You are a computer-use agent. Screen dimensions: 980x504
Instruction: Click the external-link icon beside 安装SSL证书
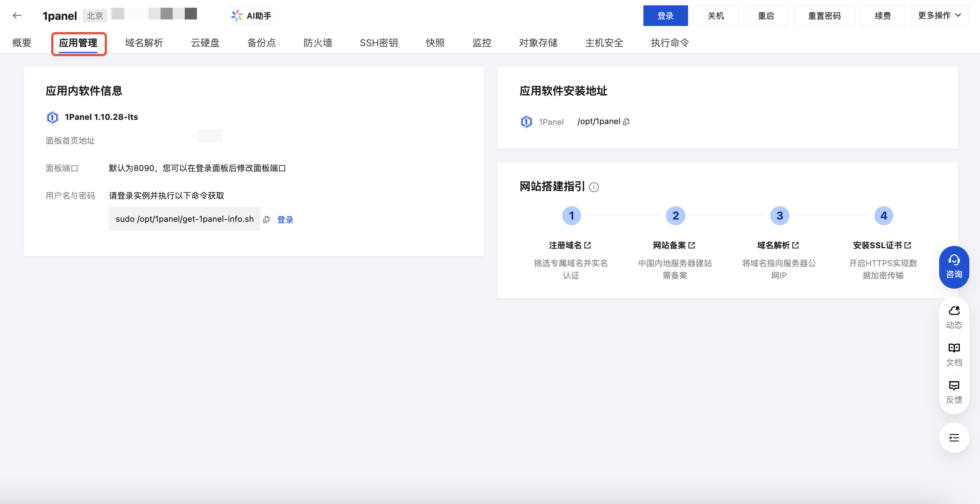pyautogui.click(x=907, y=245)
